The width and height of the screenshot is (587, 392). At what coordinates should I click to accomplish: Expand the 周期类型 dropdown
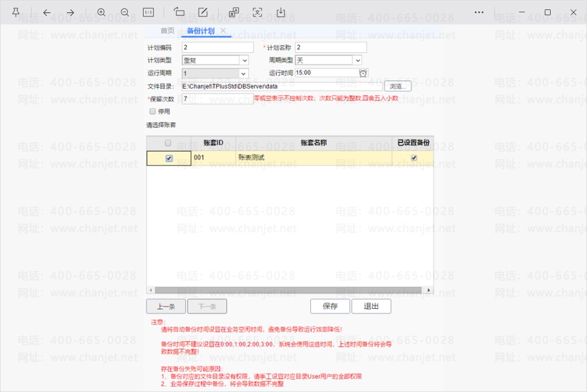tap(358, 60)
